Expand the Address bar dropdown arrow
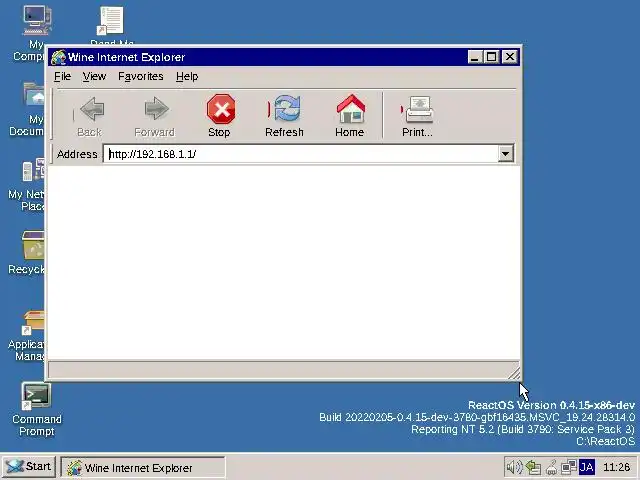Image resolution: width=640 pixels, height=480 pixels. point(505,154)
